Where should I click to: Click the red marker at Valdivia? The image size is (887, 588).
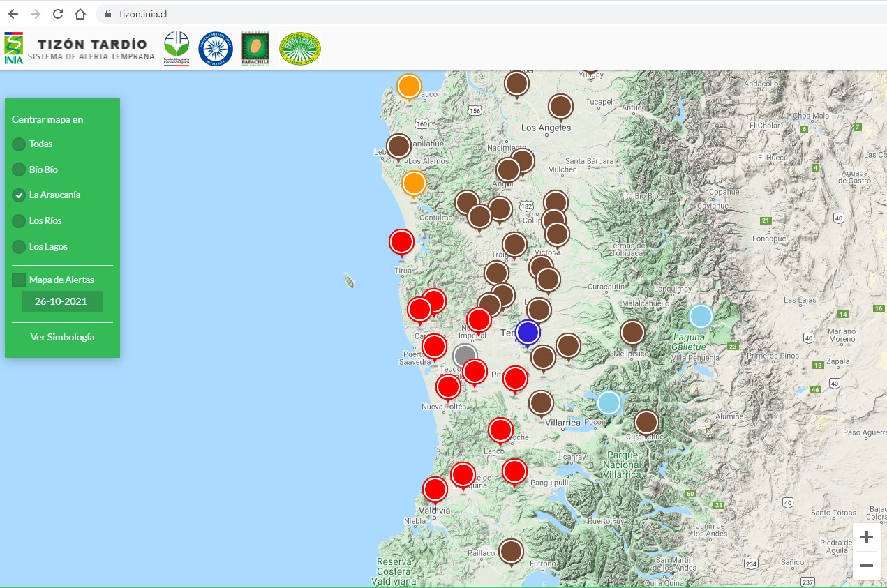(x=435, y=489)
